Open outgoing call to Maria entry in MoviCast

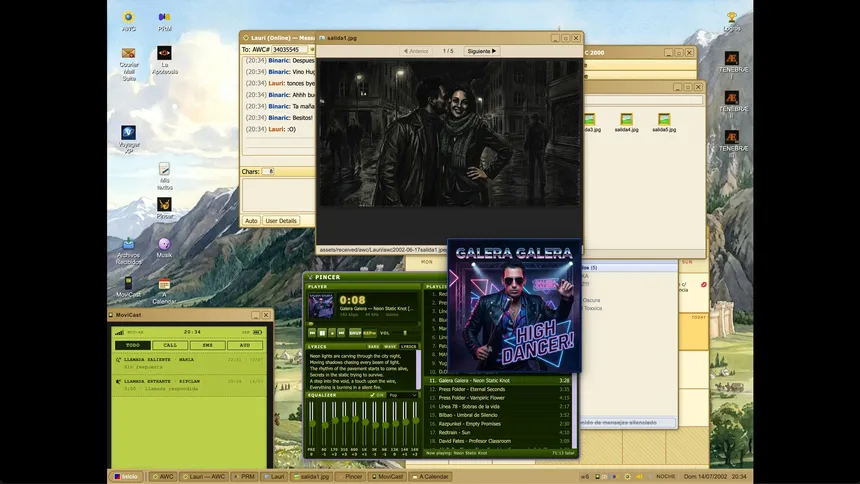click(189, 363)
